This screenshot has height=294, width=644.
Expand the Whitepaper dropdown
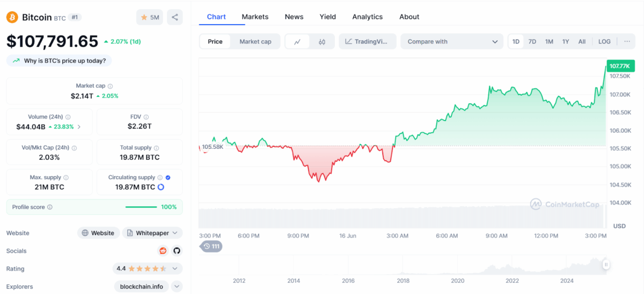[152, 233]
